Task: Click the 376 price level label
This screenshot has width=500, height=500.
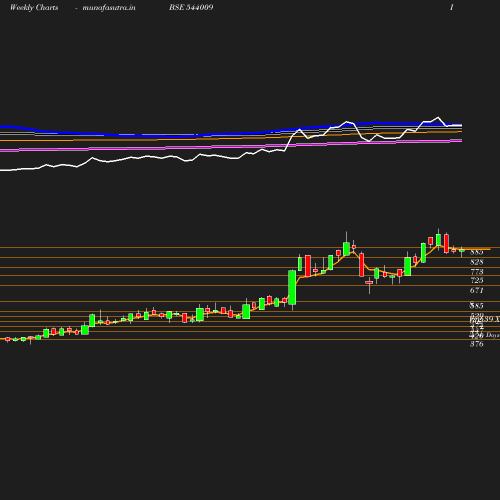Action: (x=477, y=344)
